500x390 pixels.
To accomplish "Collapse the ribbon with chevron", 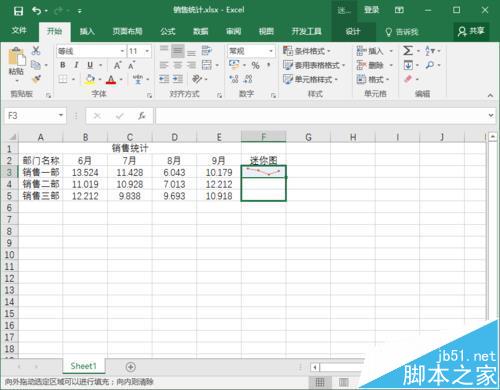I will [490, 95].
